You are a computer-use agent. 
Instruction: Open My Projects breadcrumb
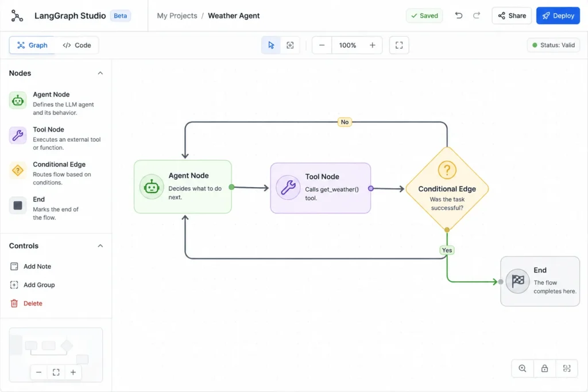point(177,15)
